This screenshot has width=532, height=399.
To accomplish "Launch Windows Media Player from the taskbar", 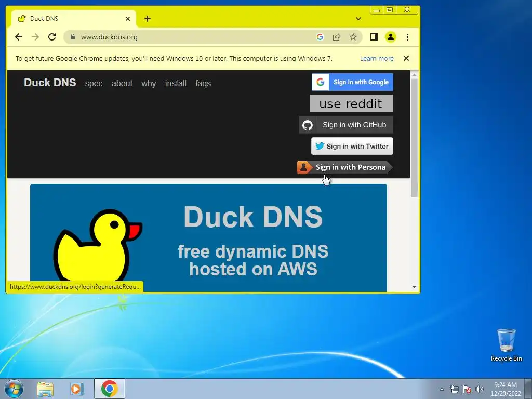I will pyautogui.click(x=77, y=389).
